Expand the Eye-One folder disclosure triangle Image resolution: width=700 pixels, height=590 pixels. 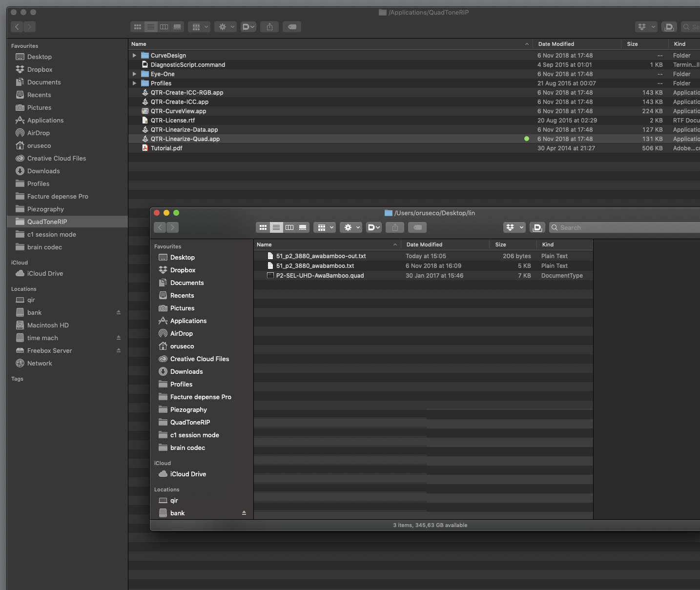click(134, 74)
